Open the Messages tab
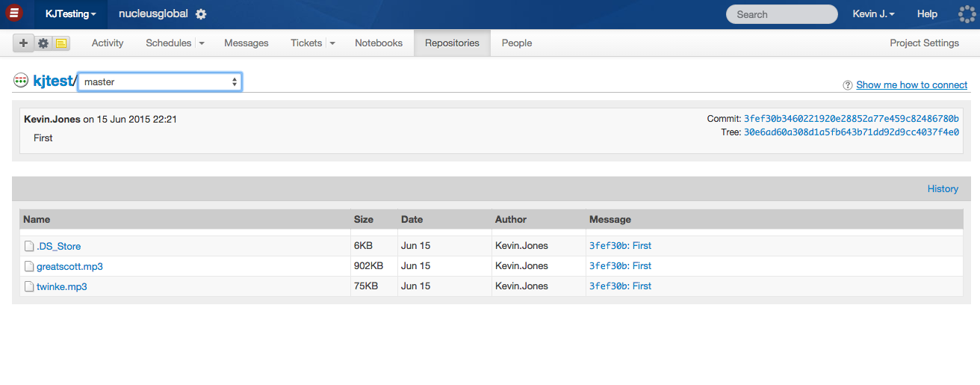 click(x=246, y=43)
